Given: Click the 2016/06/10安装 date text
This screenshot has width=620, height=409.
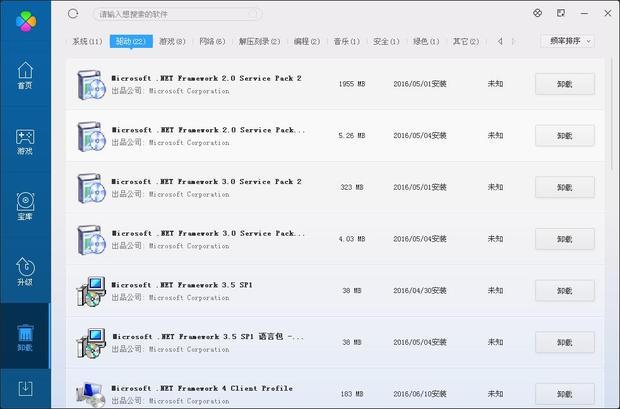Looking at the screenshot, I should pyautogui.click(x=420, y=394).
